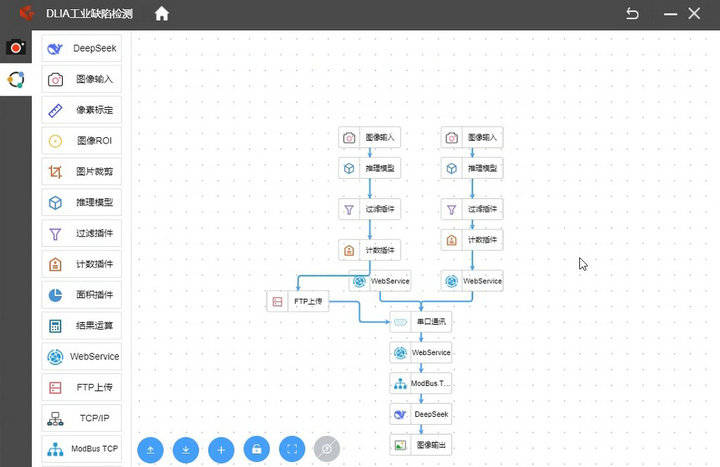720x467 pixels.
Task: Select the FTP上传 module in the palette
Action: [82, 387]
